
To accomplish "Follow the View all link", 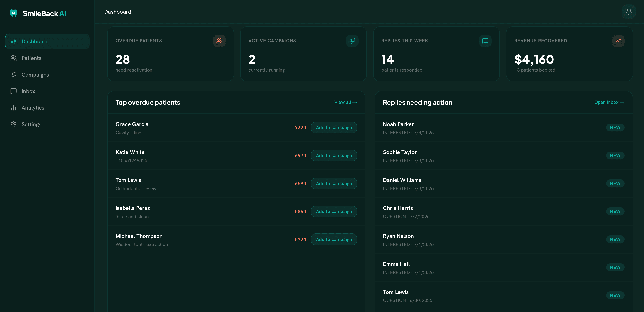I will pyautogui.click(x=345, y=102).
